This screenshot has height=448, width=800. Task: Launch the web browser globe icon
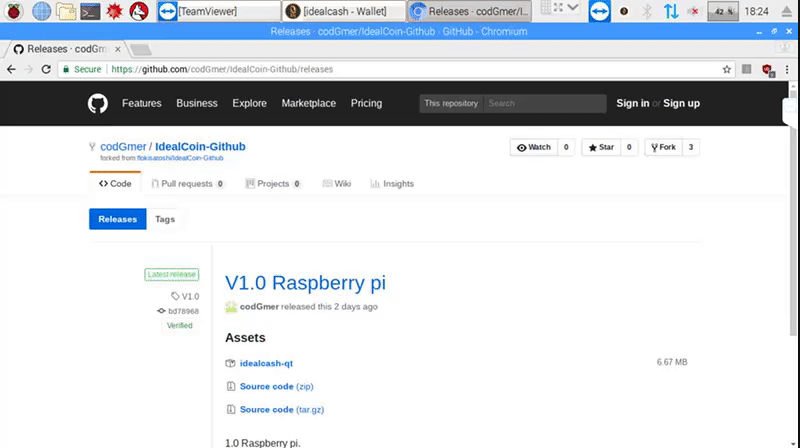(41, 11)
